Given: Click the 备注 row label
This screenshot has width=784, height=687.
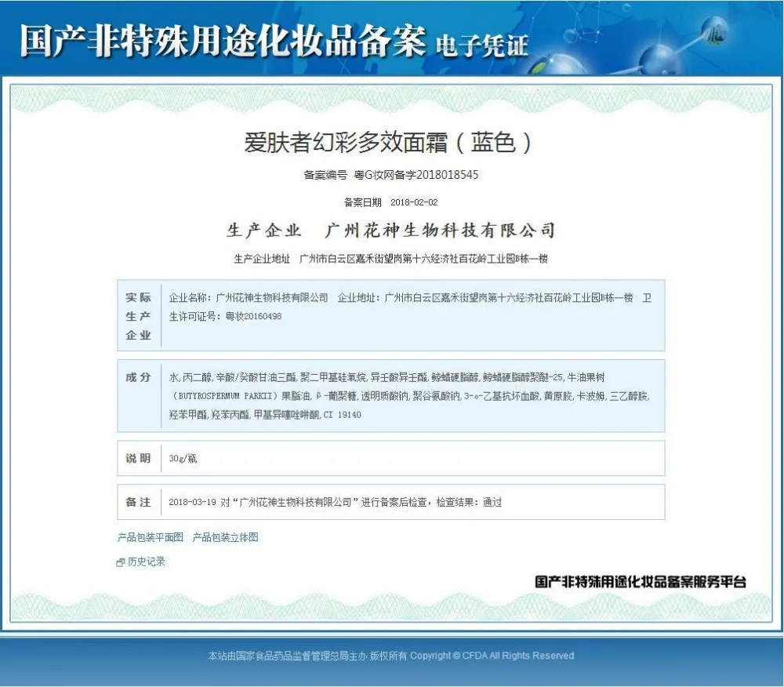Looking at the screenshot, I should (x=139, y=502).
